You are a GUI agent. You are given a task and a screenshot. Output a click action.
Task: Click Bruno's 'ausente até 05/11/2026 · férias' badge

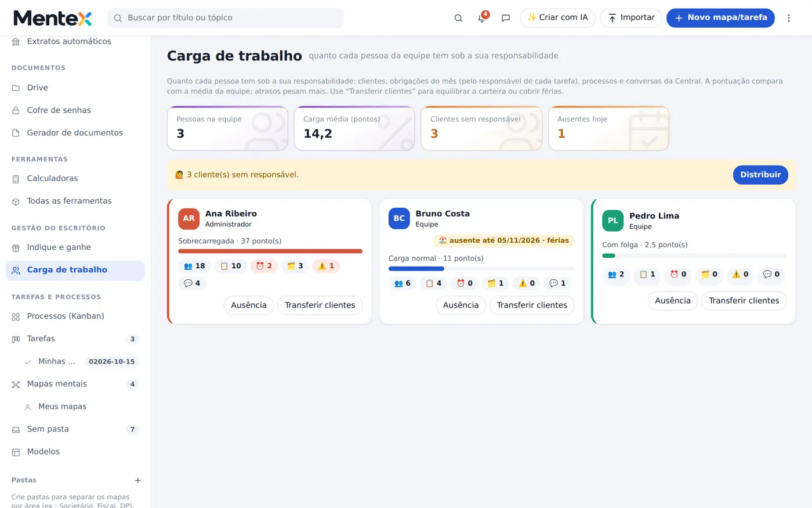coord(503,241)
